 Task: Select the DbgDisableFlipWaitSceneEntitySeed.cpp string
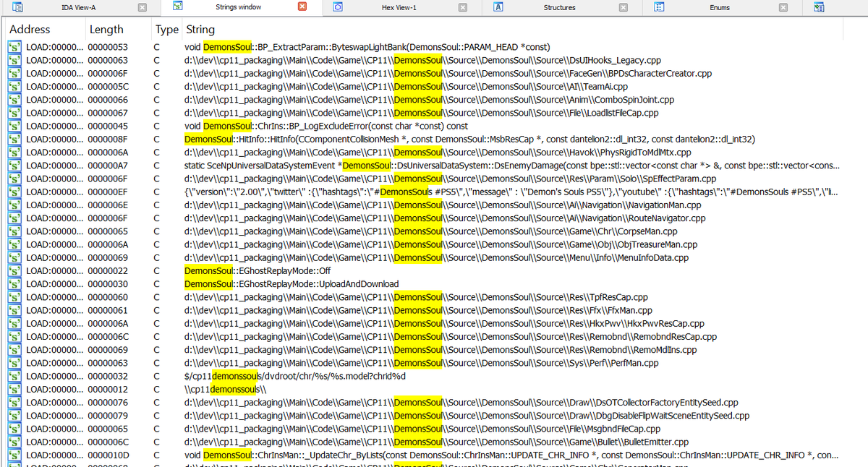(467, 415)
